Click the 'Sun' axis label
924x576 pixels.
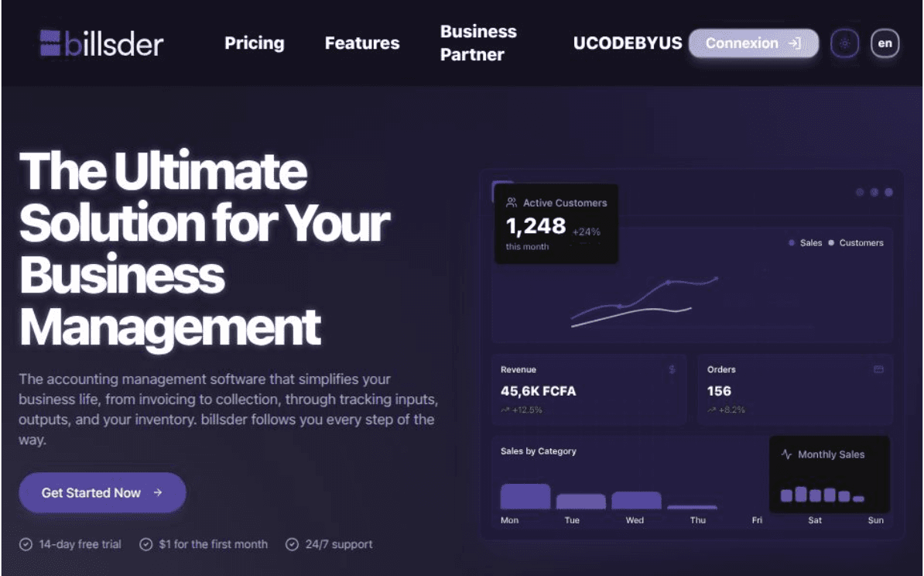876,520
